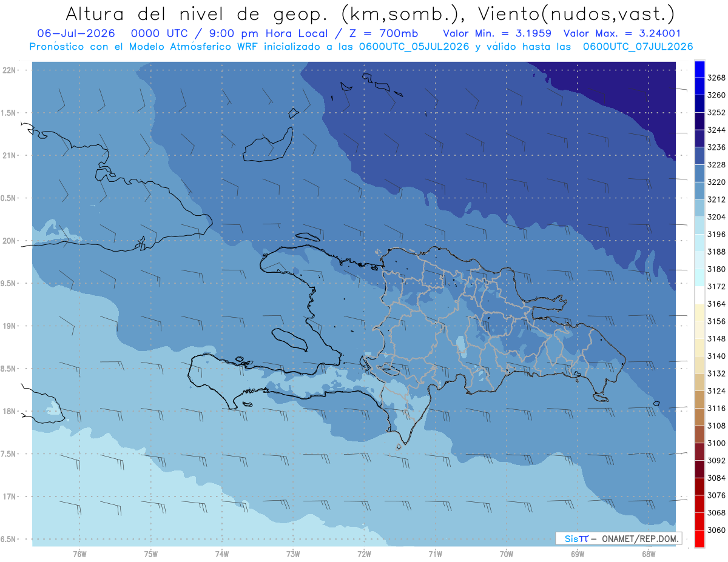
Task: Click the 22N latitude label
Action: coord(9,70)
